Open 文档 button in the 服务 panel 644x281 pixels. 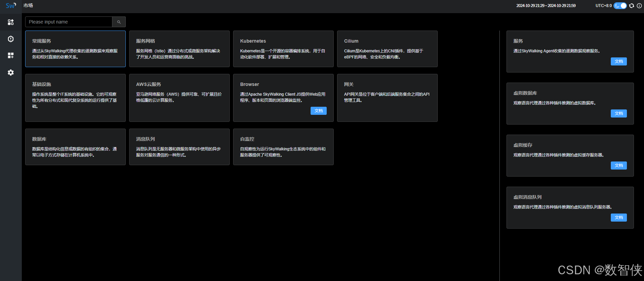[619, 61]
